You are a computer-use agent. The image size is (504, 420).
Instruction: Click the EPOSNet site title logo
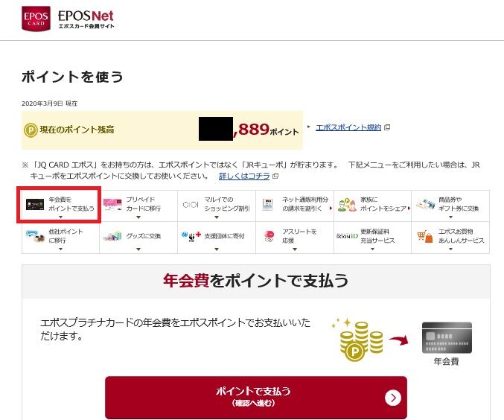coord(86,19)
